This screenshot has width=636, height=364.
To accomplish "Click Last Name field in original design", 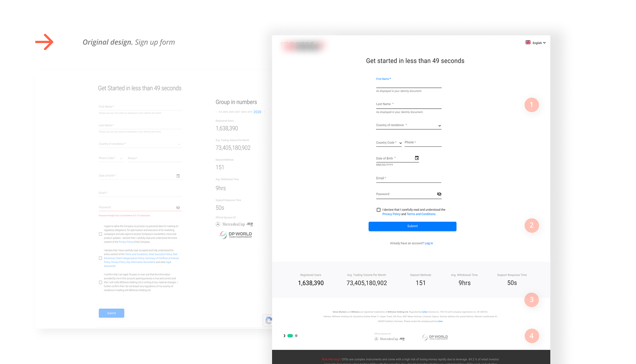I will [140, 126].
